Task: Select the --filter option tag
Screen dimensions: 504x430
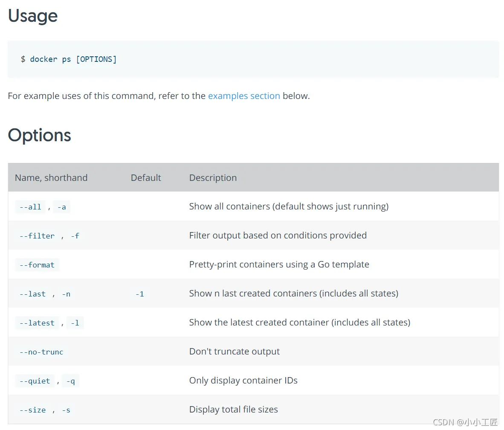Action: coord(37,236)
